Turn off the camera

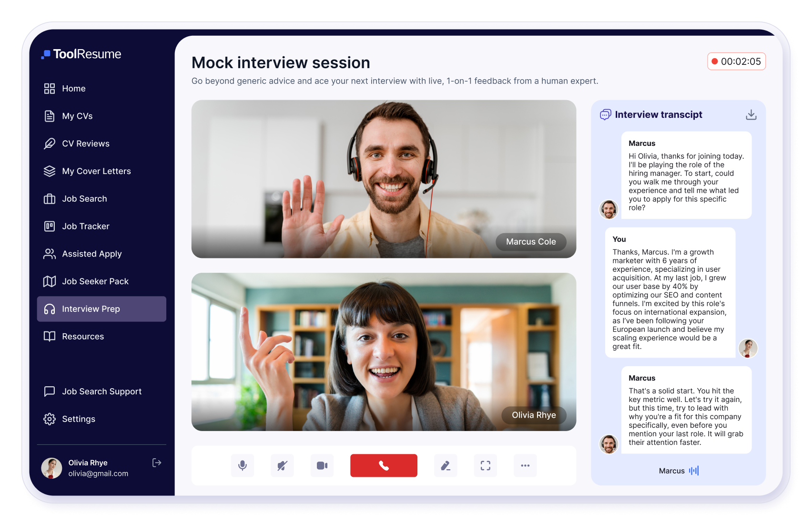point(322,465)
